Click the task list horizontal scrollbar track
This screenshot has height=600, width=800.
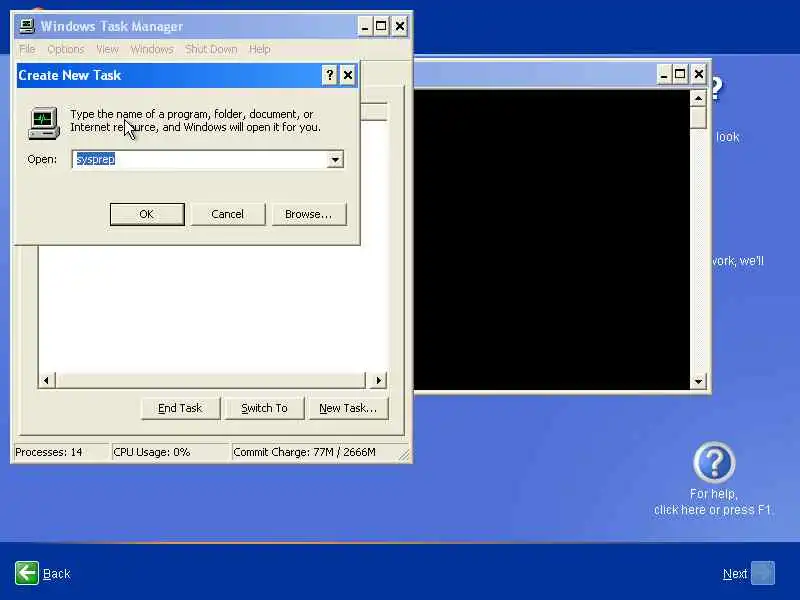click(211, 381)
